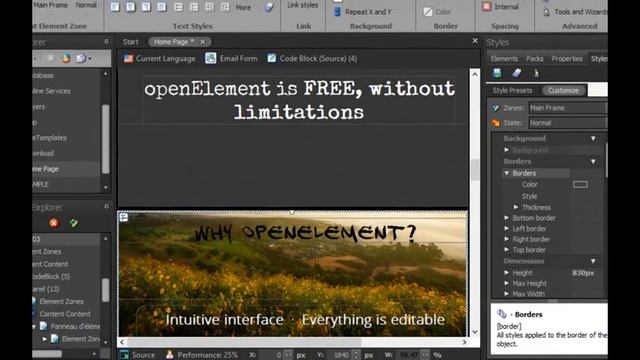Open Tools and Wizards in Advanced group

click(580, 12)
